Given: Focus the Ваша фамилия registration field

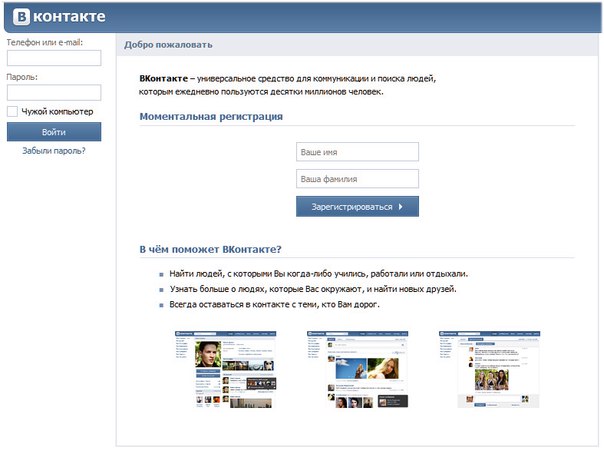Looking at the screenshot, I should coord(357,179).
